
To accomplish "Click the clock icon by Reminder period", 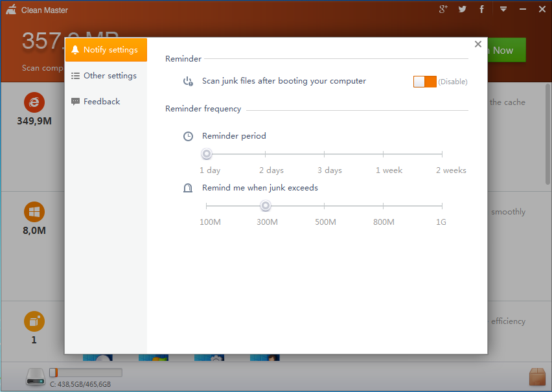I will click(189, 136).
